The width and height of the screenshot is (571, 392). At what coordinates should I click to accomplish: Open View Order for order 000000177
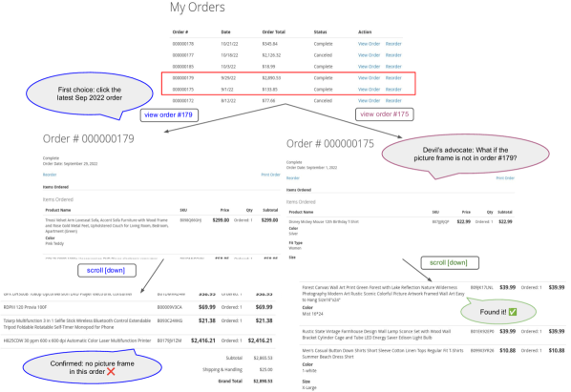click(x=369, y=55)
